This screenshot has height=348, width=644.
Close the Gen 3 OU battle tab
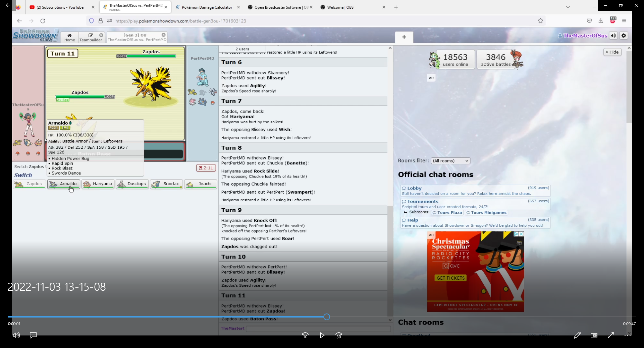(x=163, y=35)
